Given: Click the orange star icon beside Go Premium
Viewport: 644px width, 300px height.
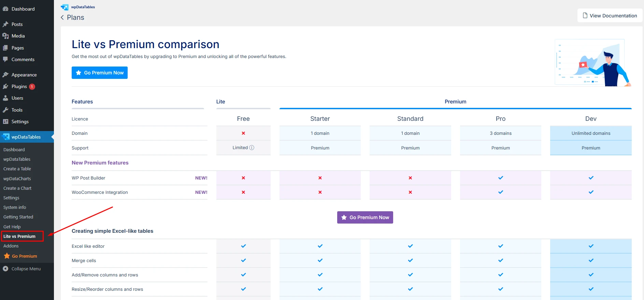Looking at the screenshot, I should 7,256.
